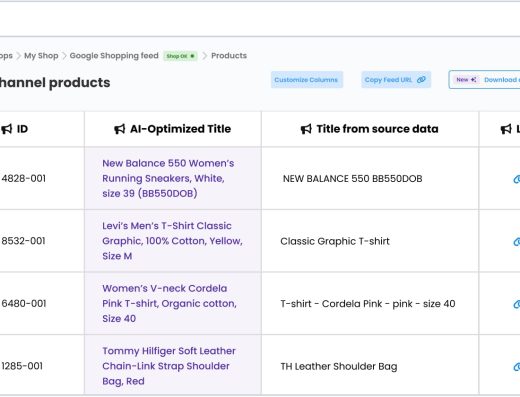The height and width of the screenshot is (397, 520).
Task: Go to My Shop breadcrumb
Action: click(41, 56)
